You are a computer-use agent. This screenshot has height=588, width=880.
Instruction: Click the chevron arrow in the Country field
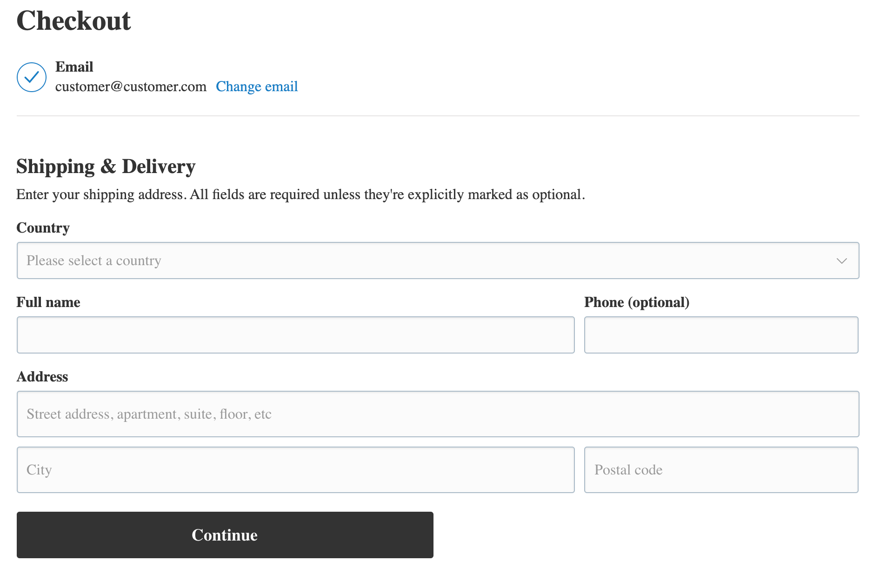841,261
